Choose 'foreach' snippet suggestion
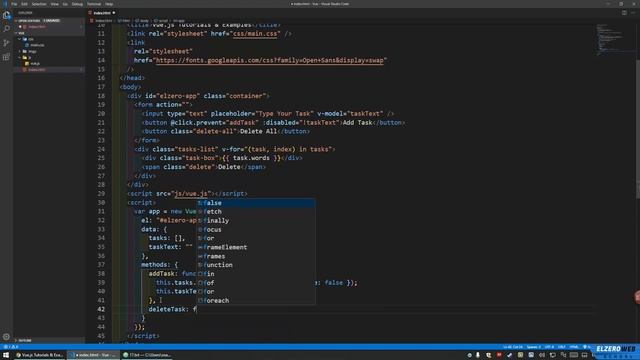Screen dimensions: 640x360 pos(256,301)
